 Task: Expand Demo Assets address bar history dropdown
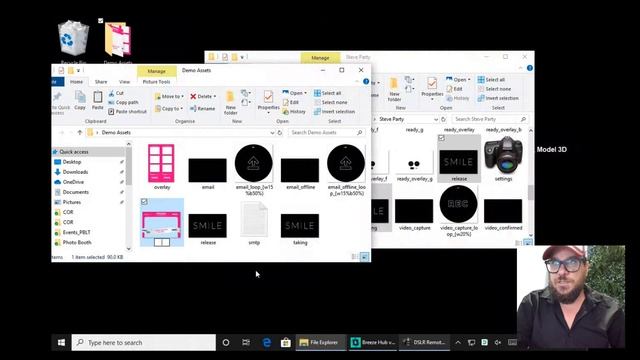272,133
